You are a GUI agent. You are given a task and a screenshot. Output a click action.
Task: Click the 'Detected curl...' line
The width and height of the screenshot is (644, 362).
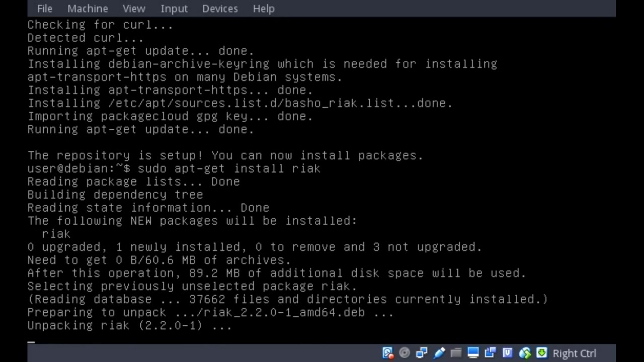point(86,38)
